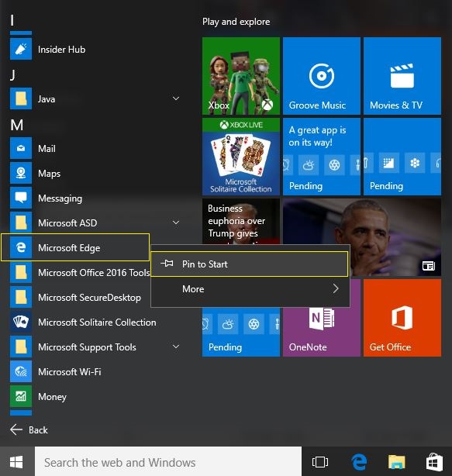Click the Play and explore group header

236,22
